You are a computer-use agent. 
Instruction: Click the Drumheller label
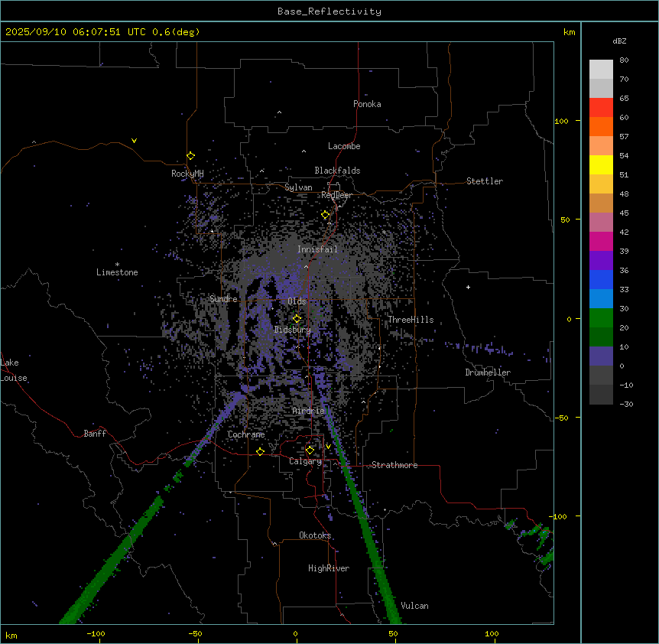point(488,372)
